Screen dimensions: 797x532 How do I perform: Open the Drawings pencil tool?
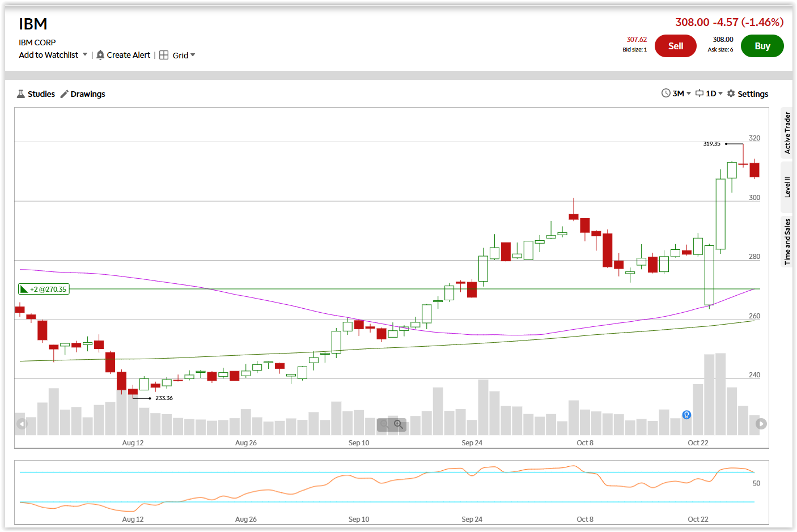[x=64, y=93]
